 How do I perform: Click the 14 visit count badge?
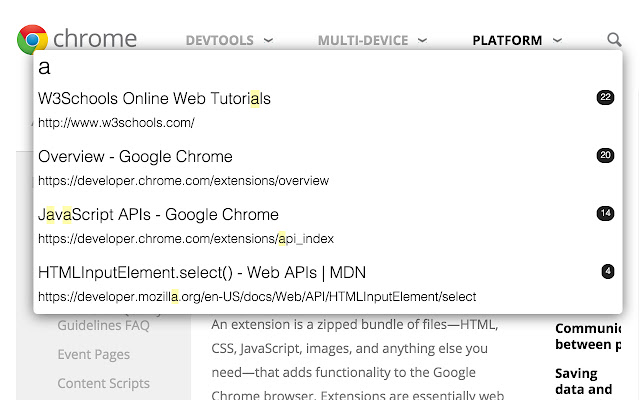(605, 213)
